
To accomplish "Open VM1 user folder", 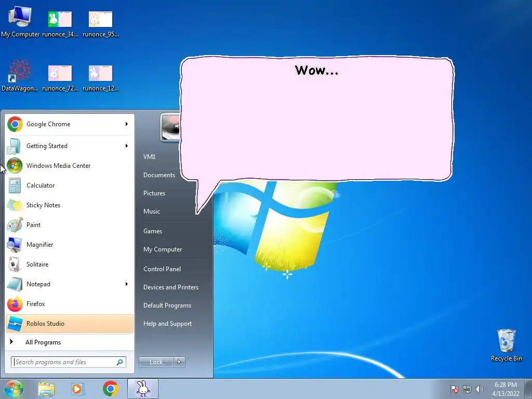I will [149, 157].
